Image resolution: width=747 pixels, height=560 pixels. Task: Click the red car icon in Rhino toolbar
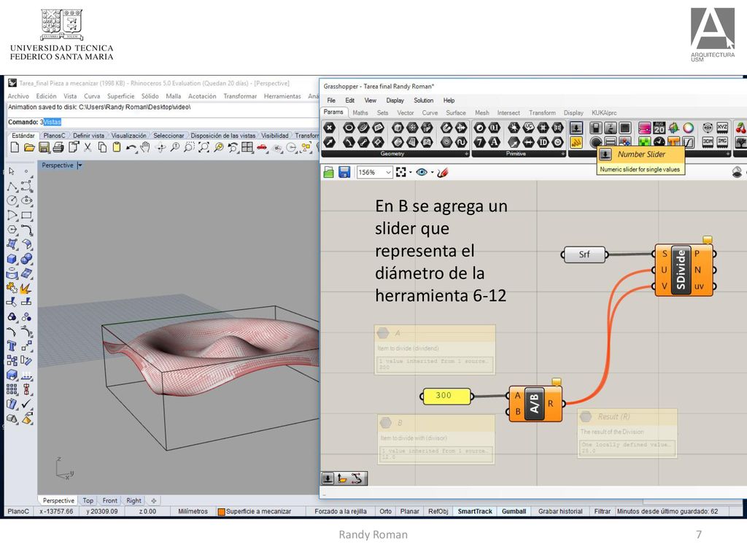click(x=262, y=147)
